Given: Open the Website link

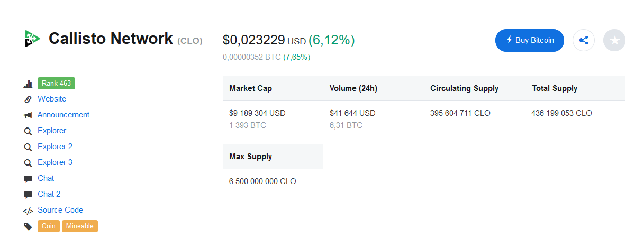Looking at the screenshot, I should (x=52, y=99).
